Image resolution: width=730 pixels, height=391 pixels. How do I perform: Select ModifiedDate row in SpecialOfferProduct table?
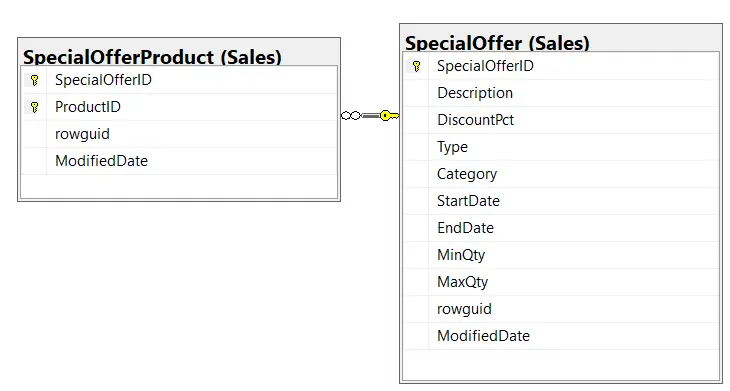point(179,161)
